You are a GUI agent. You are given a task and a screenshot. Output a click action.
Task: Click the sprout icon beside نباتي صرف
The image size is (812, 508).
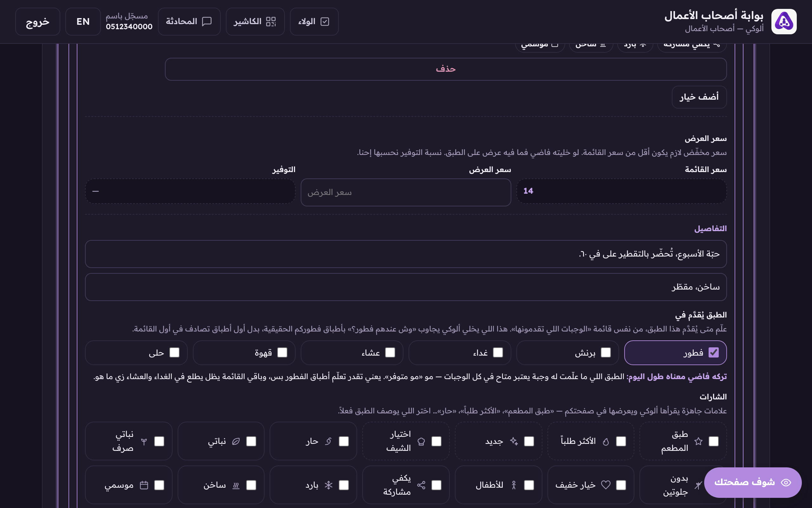[x=144, y=441]
